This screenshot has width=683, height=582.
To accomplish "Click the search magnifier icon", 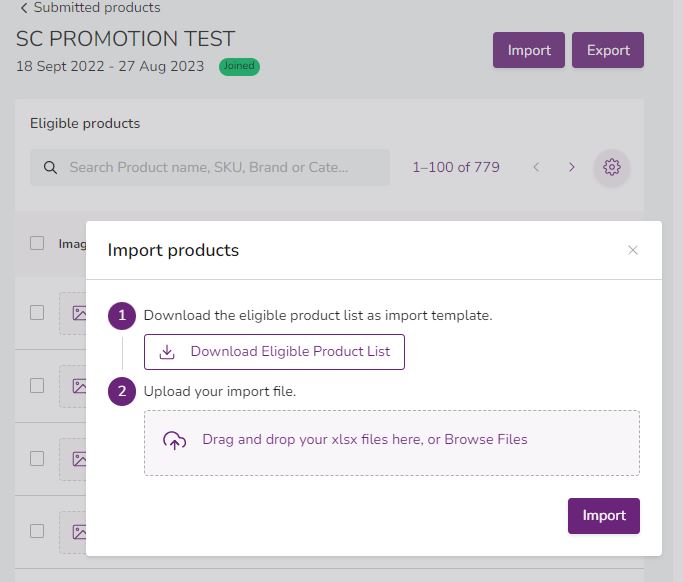I will coord(49,167).
